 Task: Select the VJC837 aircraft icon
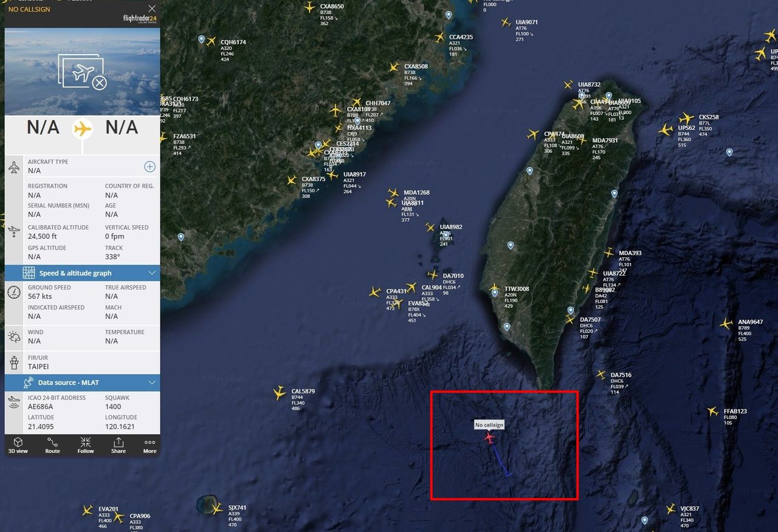(670, 509)
